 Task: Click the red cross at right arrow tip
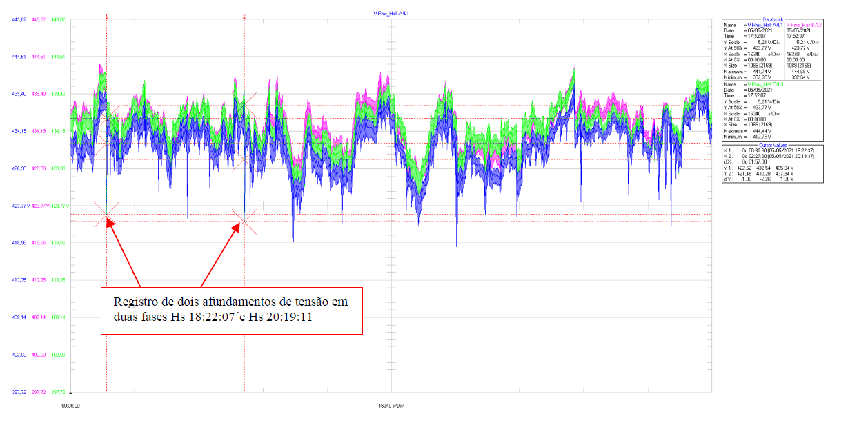(x=243, y=221)
